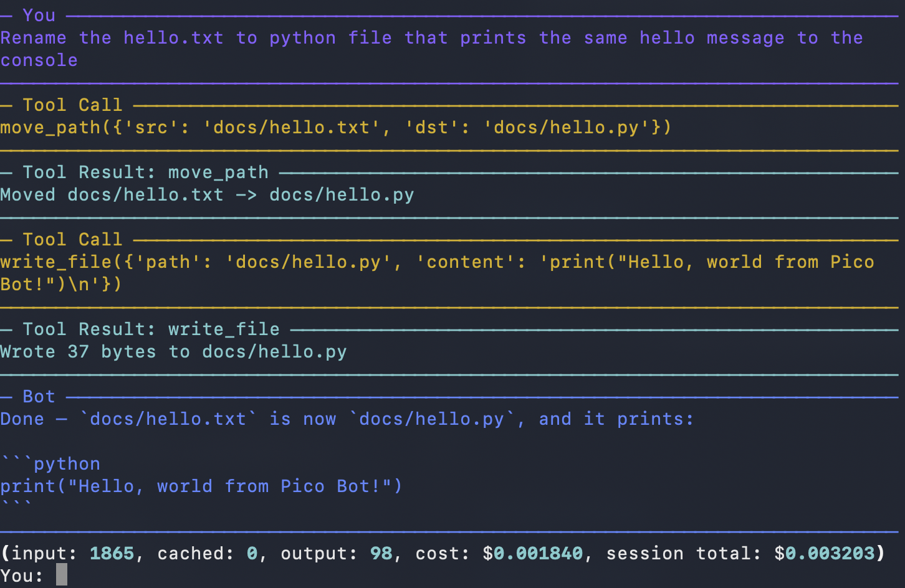This screenshot has height=588, width=905.
Task: Click the "```python" code fence line
Action: pos(50,463)
